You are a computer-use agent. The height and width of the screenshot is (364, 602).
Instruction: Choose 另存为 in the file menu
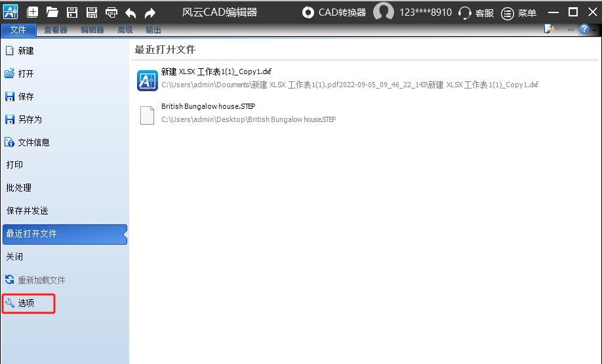tap(23, 119)
